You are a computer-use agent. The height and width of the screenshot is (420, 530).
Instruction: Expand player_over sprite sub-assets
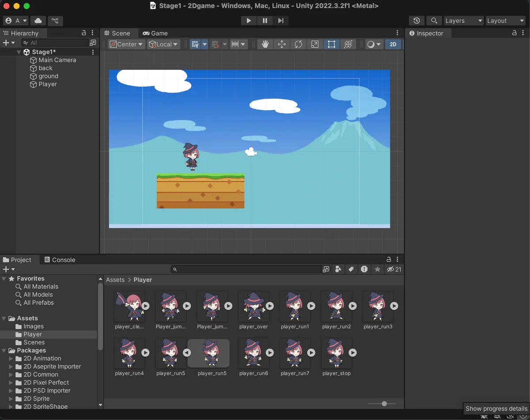click(270, 306)
